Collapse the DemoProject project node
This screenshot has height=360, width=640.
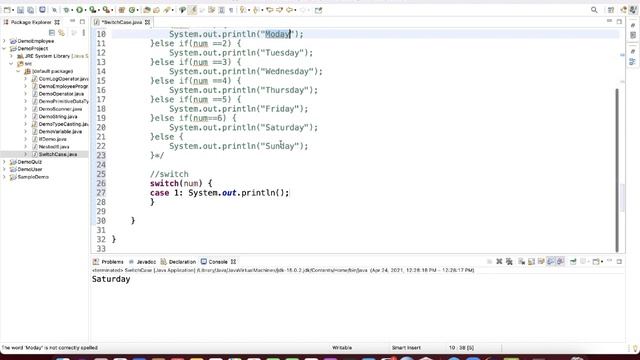coord(4,48)
